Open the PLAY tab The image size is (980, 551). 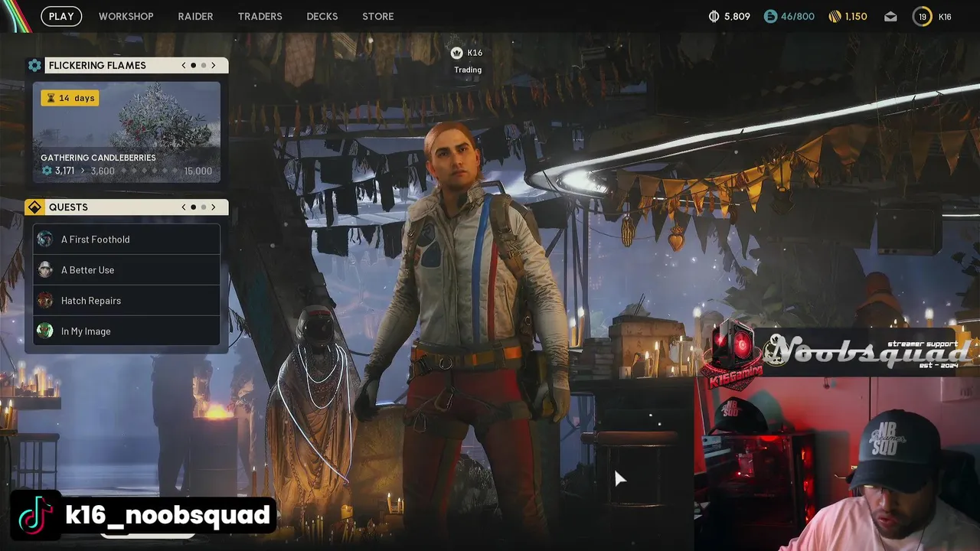pyautogui.click(x=61, y=16)
